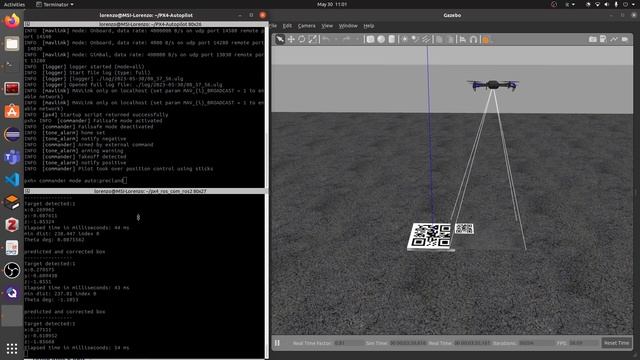The height and width of the screenshot is (360, 640).
Task: Insert a cylinder shape in Gazebo
Action: [391, 39]
